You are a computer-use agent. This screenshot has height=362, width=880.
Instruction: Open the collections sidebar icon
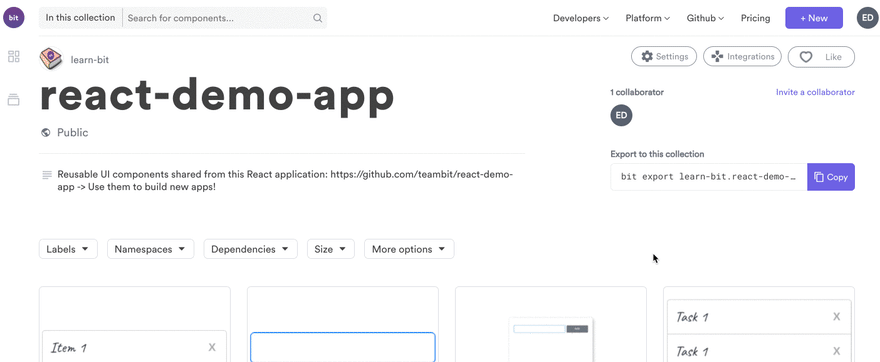pyautogui.click(x=13, y=100)
